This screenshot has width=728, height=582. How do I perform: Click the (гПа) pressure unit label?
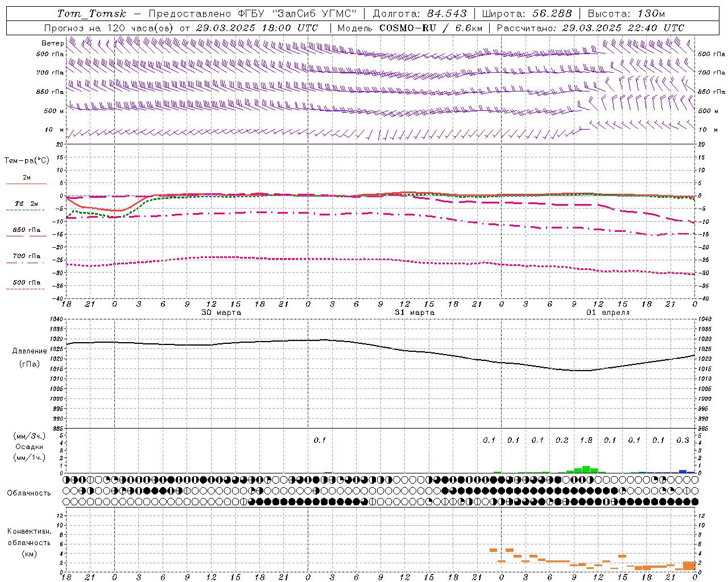click(x=30, y=364)
